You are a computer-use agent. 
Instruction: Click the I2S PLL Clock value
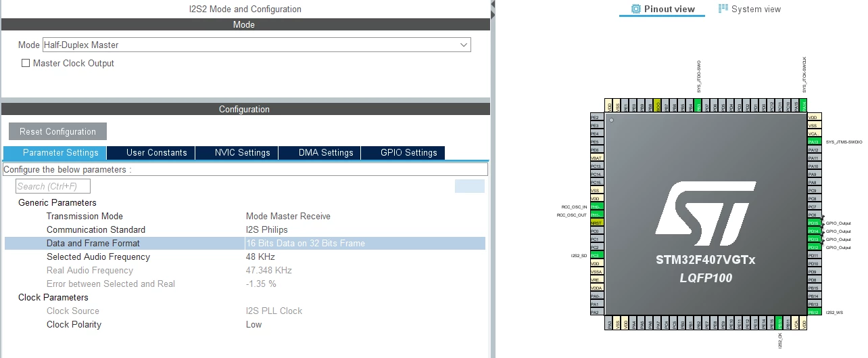274,311
